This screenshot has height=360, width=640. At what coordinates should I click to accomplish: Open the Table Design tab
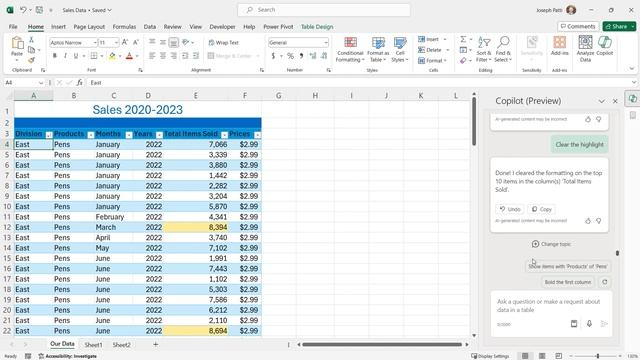pos(317,27)
